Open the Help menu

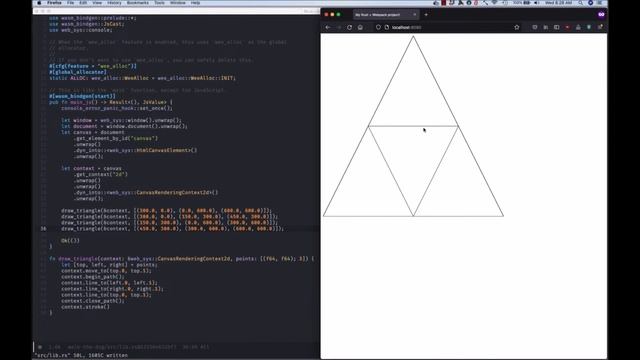[x=196, y=3]
